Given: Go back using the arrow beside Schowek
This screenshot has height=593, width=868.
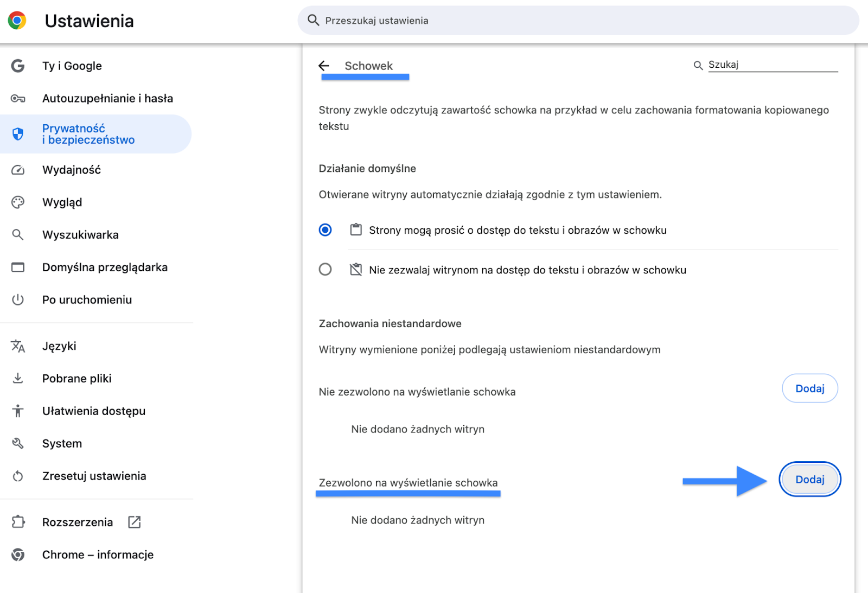Looking at the screenshot, I should click(324, 66).
